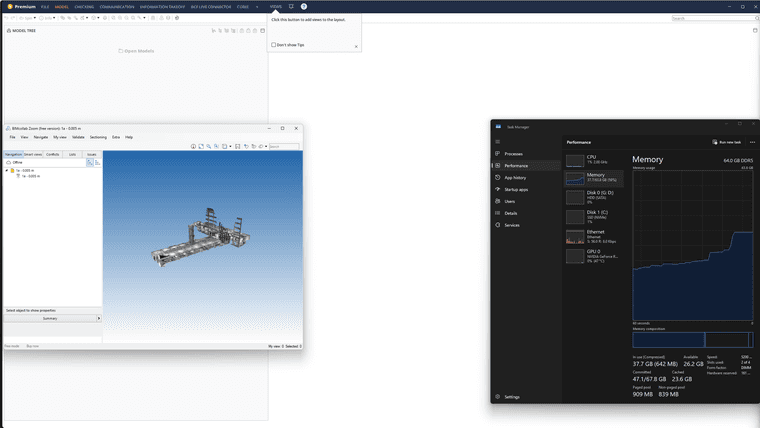Open the VIEWS button in the top bar
The image size is (760, 428).
pyautogui.click(x=276, y=7)
